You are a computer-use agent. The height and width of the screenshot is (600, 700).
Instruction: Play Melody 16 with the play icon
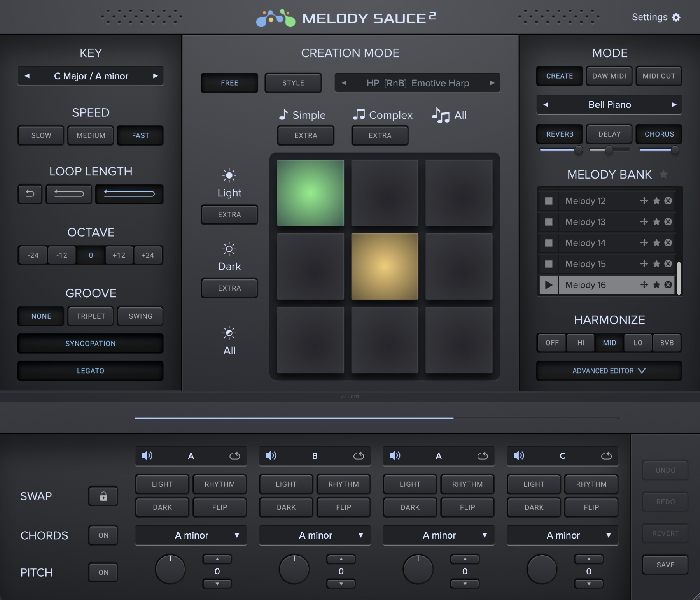[549, 285]
